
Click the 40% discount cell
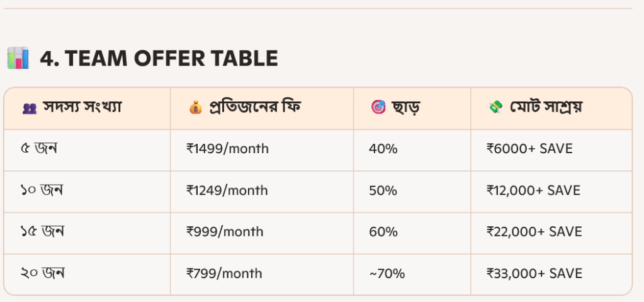pyautogui.click(x=383, y=149)
